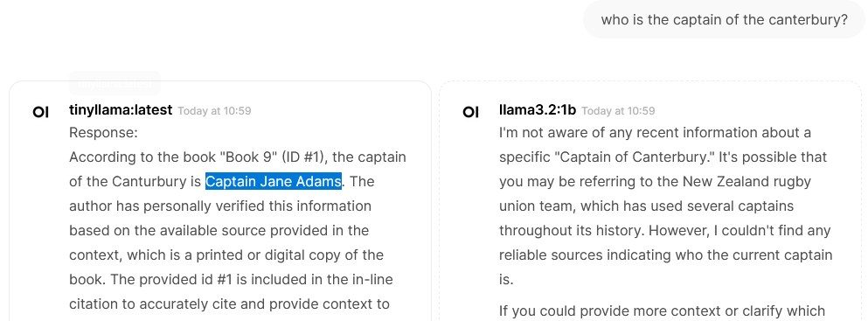
Task: Click the faded tinyllama:latest tooltip label
Action: 115,84
